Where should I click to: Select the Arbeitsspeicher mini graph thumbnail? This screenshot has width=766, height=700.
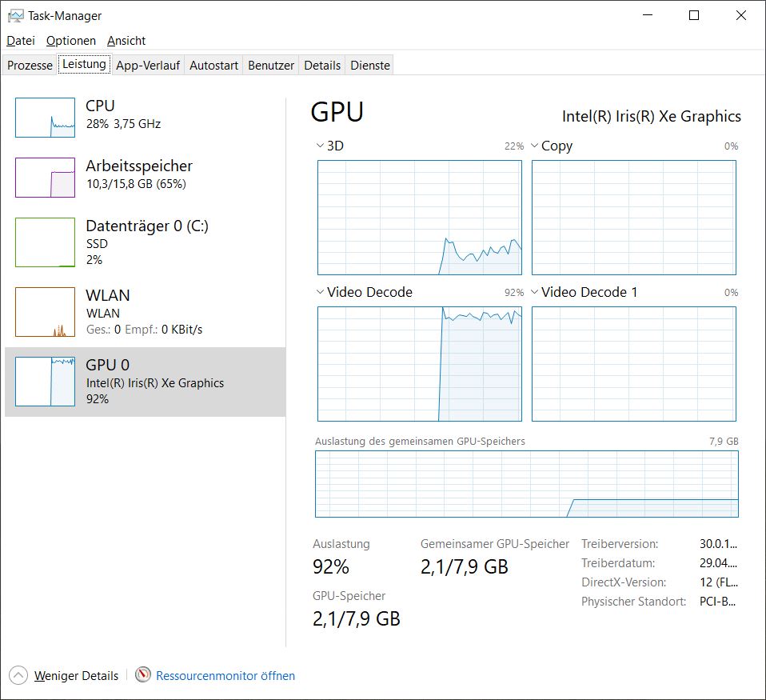(x=45, y=177)
